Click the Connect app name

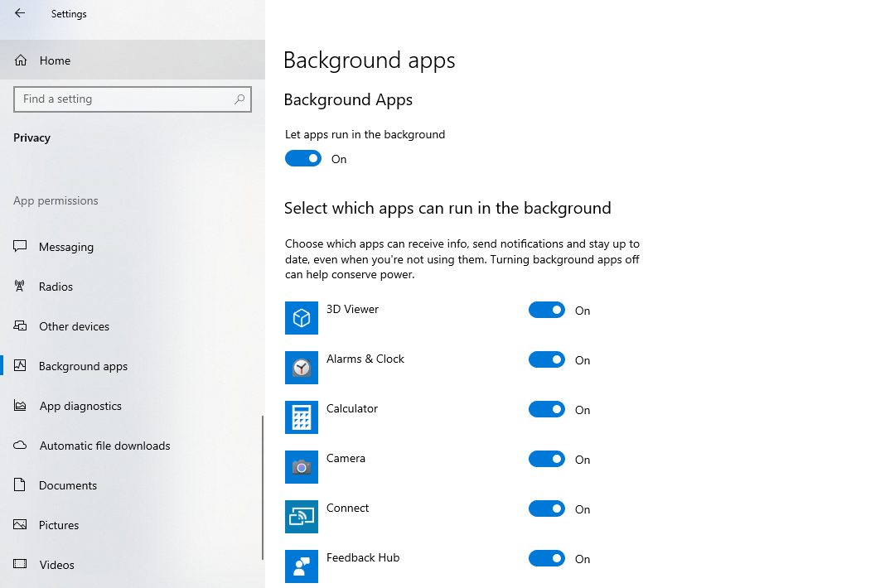(347, 508)
